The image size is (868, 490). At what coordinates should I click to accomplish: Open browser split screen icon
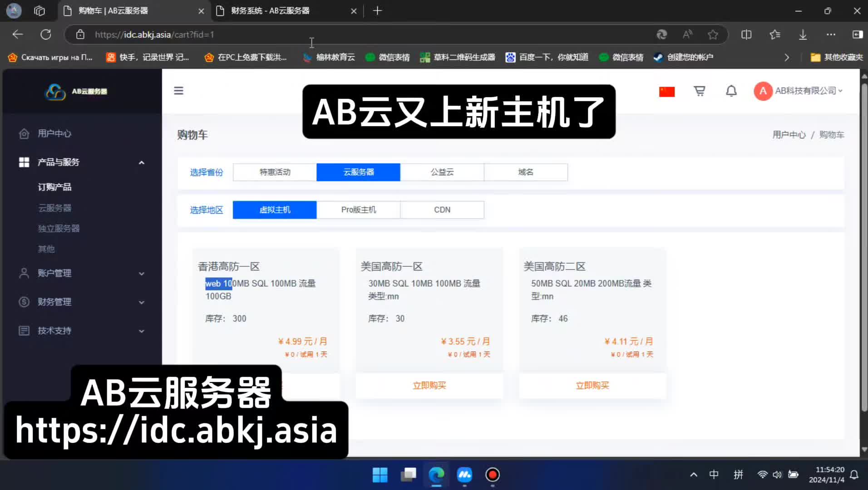click(x=746, y=34)
